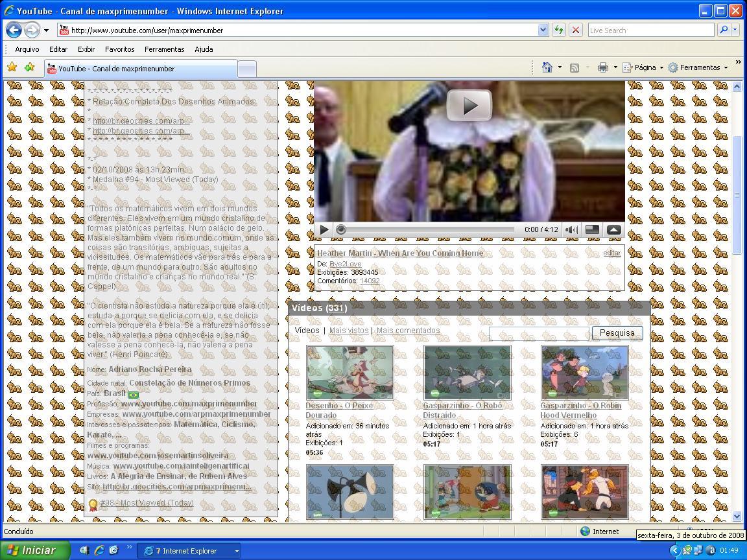Expand the command bar overflow chevron
The image size is (747, 560).
coord(739,62)
